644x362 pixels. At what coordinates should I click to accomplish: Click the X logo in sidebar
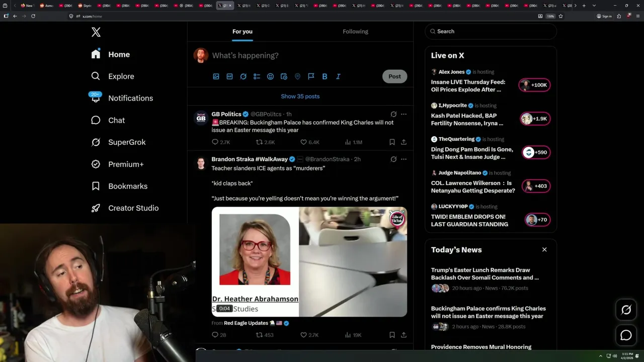(x=96, y=32)
